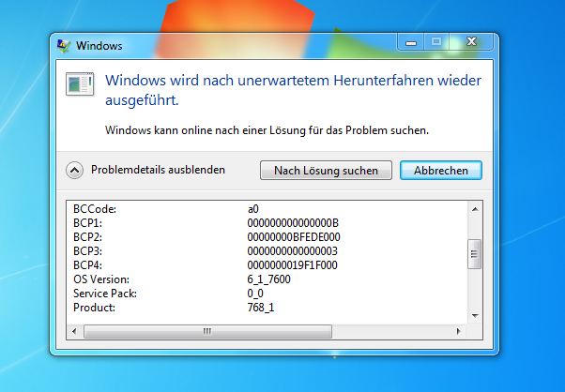This screenshot has width=565, height=392.
Task: Click the value 'a0'
Action: click(x=253, y=209)
